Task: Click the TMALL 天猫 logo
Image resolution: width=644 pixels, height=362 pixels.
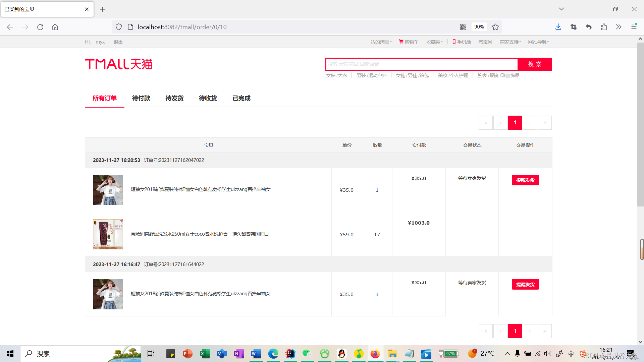Action: pos(119,64)
